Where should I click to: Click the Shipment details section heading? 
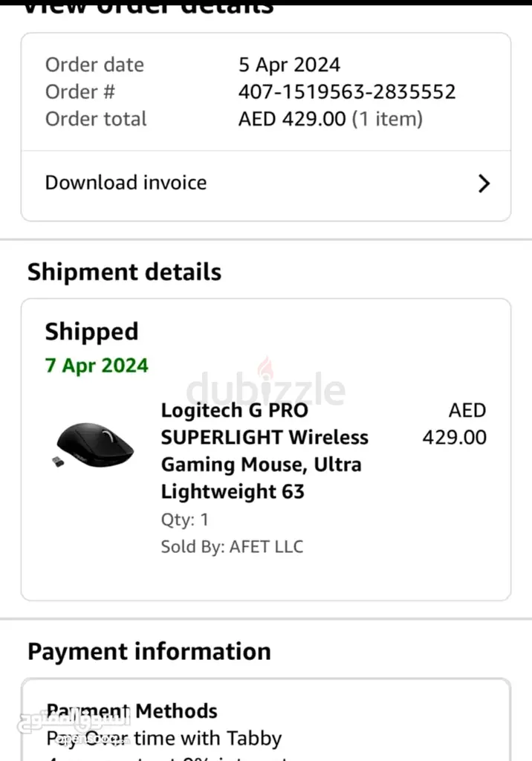click(x=124, y=272)
